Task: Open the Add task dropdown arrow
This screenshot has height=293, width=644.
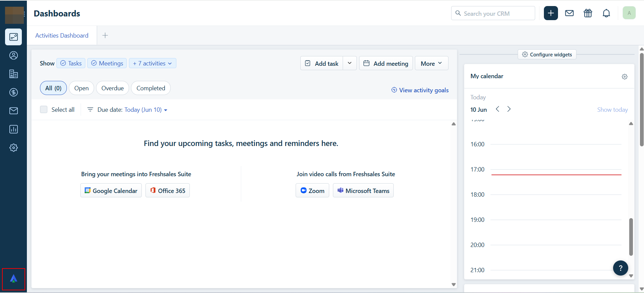Action: tap(349, 63)
